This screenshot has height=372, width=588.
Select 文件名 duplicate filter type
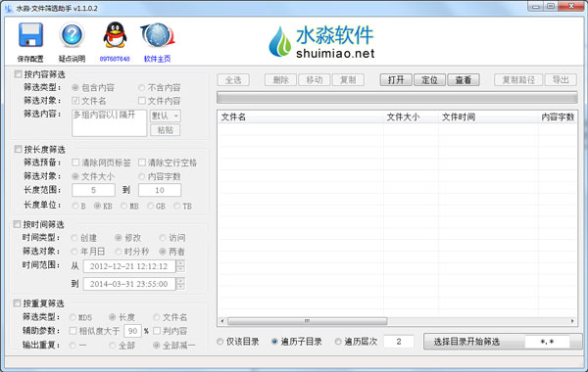(x=157, y=317)
